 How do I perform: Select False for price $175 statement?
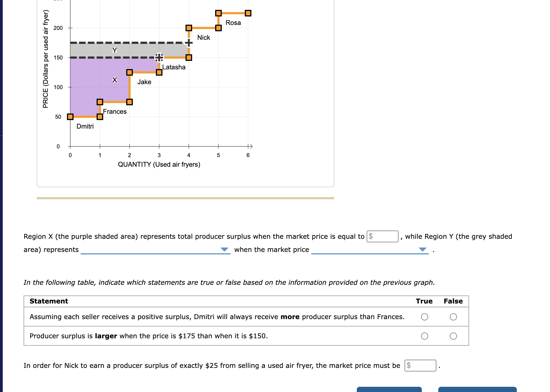[x=453, y=336]
